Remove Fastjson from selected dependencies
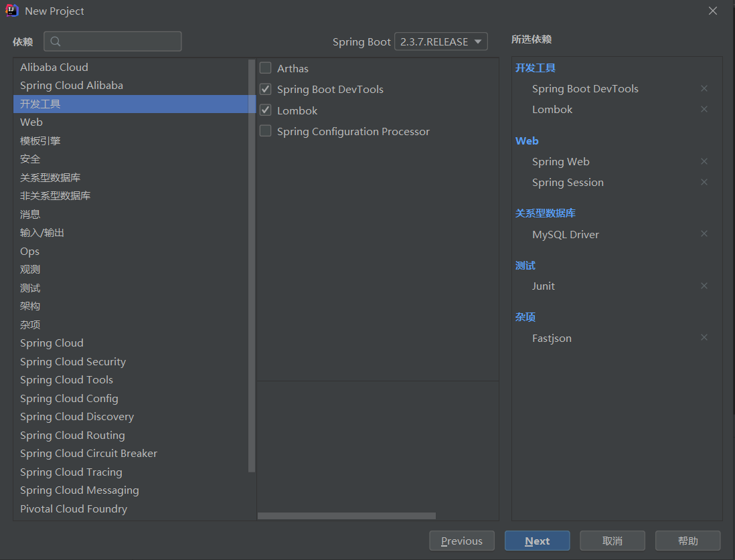Screen dimensions: 735x560 click(x=704, y=337)
